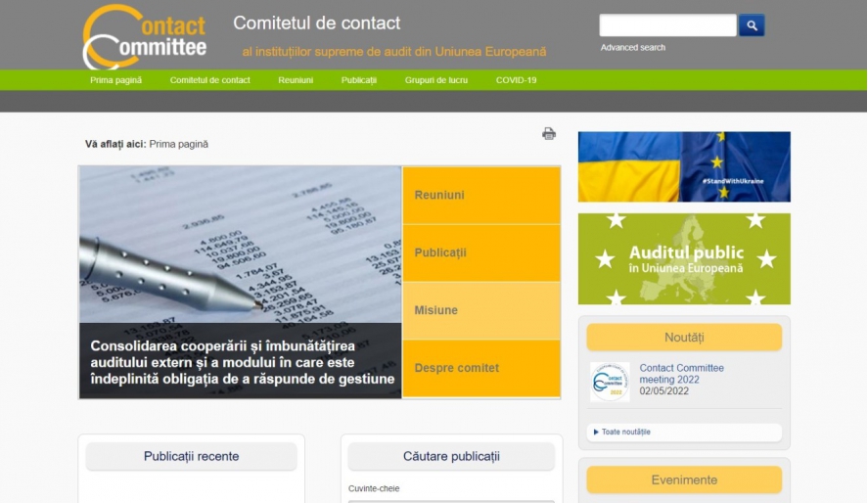Click the printer icon
The image size is (868, 503).
(x=549, y=133)
